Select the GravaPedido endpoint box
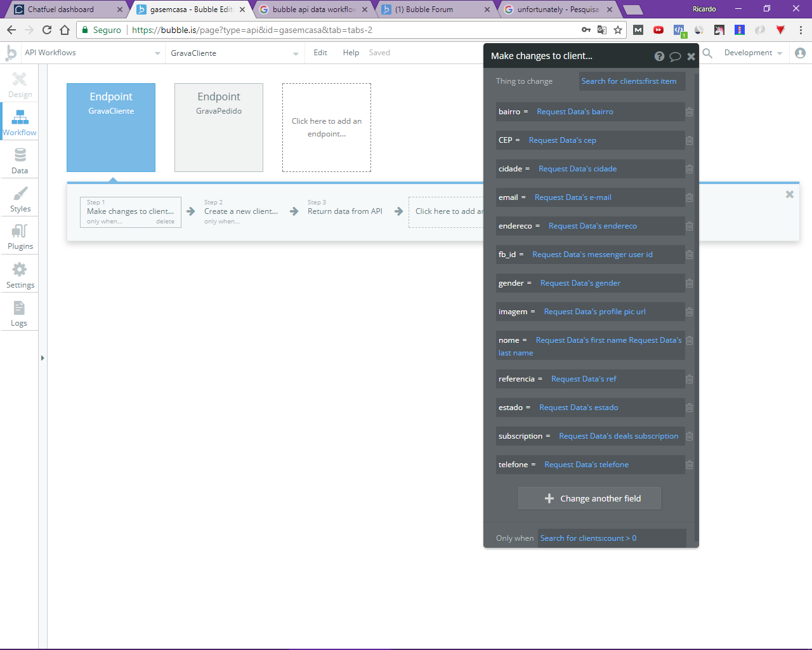Viewport: 812px width, 650px height. 219,128
